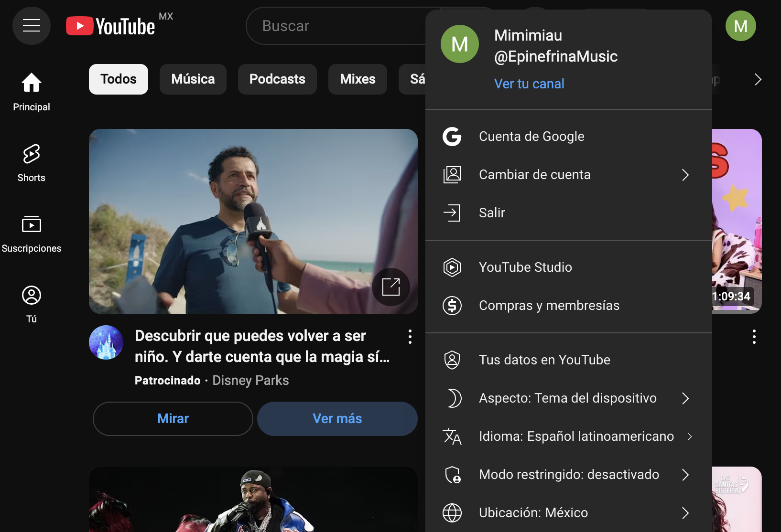Image resolution: width=781 pixels, height=532 pixels.
Task: Click the Buscar search field
Action: [x=336, y=26]
